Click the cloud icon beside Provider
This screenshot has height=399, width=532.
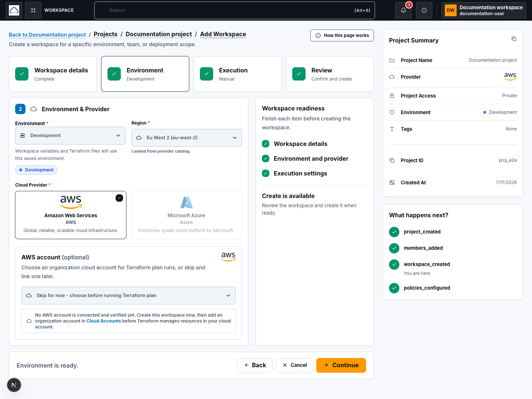pyautogui.click(x=392, y=77)
